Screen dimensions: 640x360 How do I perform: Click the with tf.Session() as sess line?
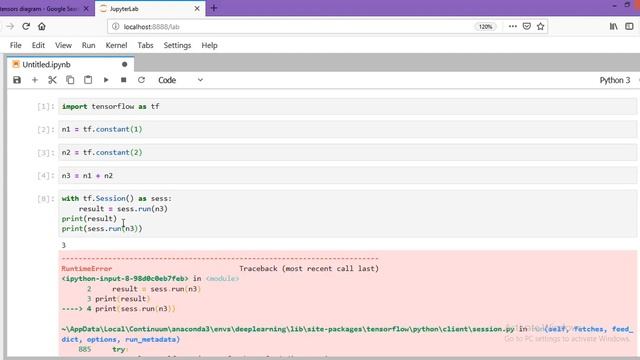tap(117, 199)
